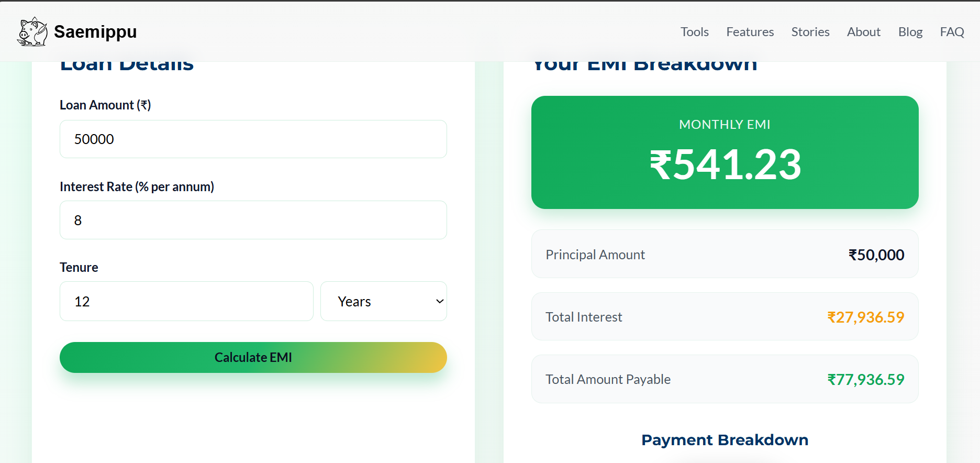The width and height of the screenshot is (980, 463).
Task: Click the Your EMI Breakdown heading
Action: [x=644, y=63]
